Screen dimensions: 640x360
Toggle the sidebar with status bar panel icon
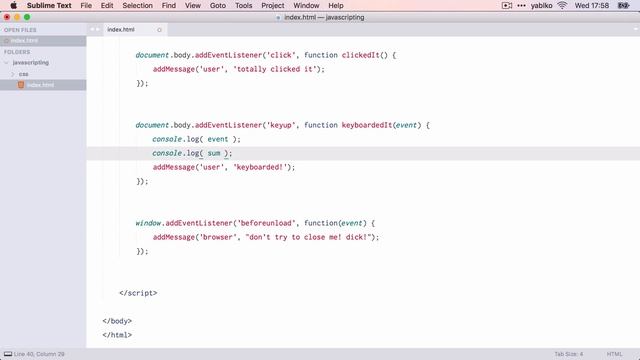8,354
